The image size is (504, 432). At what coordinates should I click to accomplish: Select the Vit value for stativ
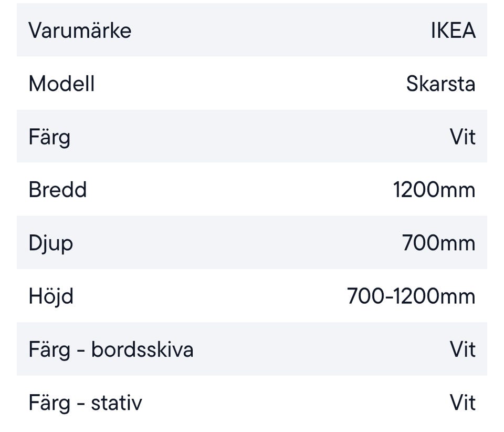tap(463, 403)
